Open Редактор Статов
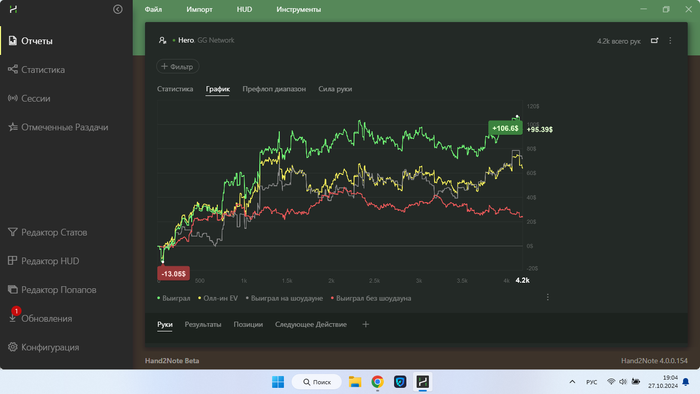 coord(54,232)
